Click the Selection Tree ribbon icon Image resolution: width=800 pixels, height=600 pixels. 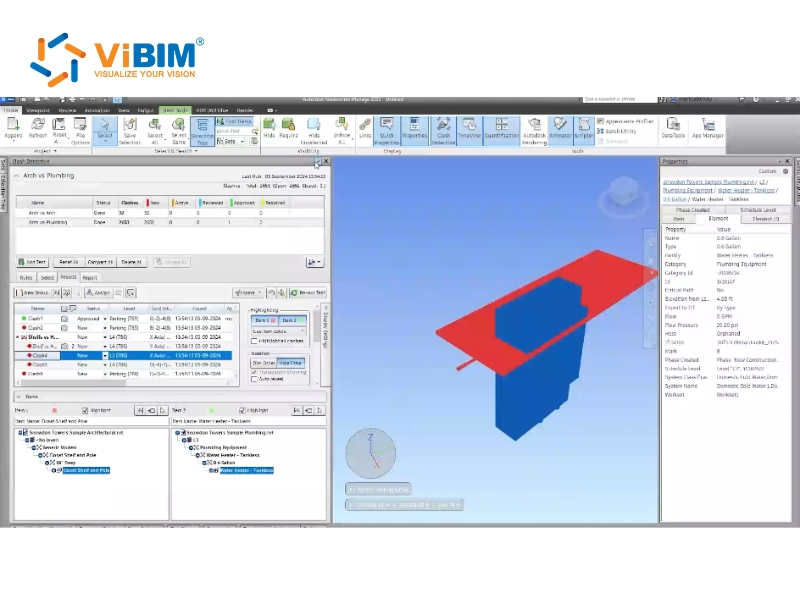[x=201, y=128]
